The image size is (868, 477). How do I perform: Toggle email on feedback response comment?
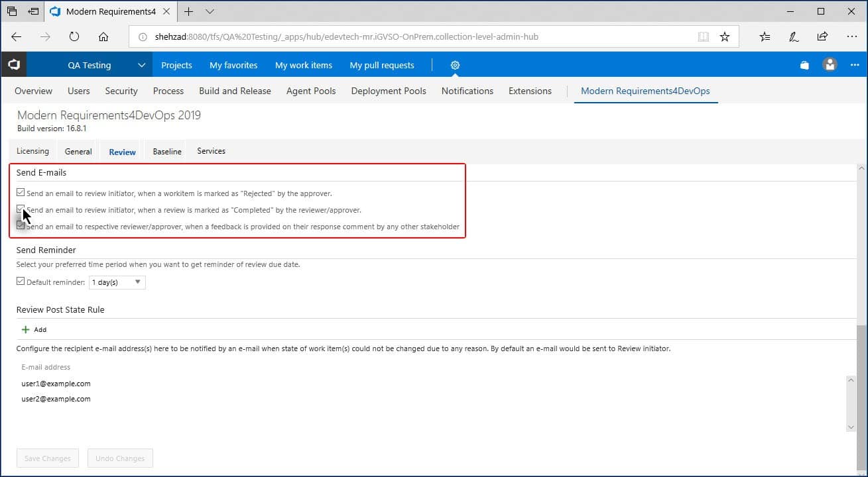coord(21,226)
